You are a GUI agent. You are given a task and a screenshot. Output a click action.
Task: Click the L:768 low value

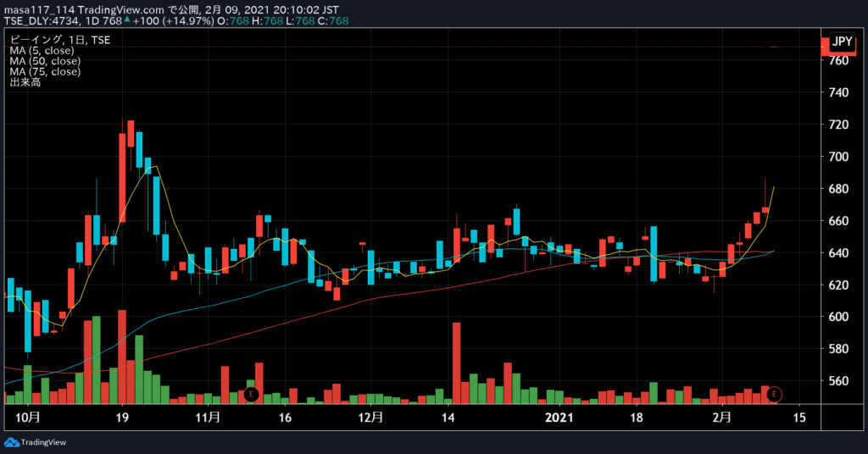(301, 21)
